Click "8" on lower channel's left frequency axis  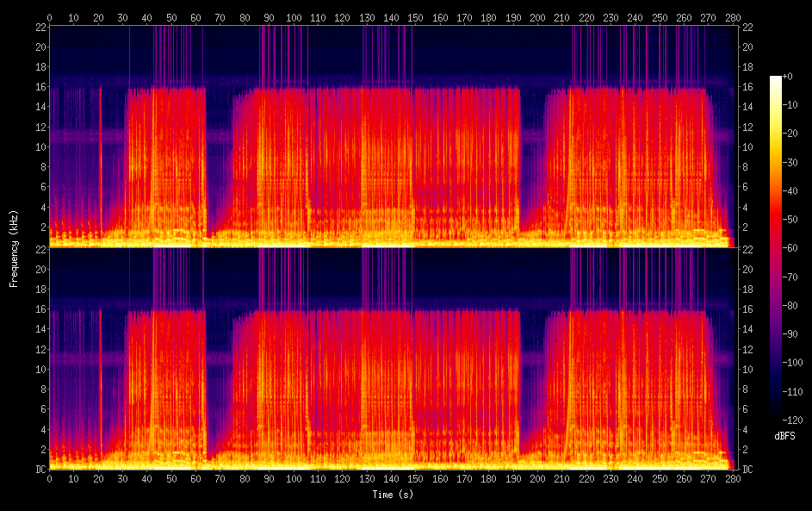(44, 389)
